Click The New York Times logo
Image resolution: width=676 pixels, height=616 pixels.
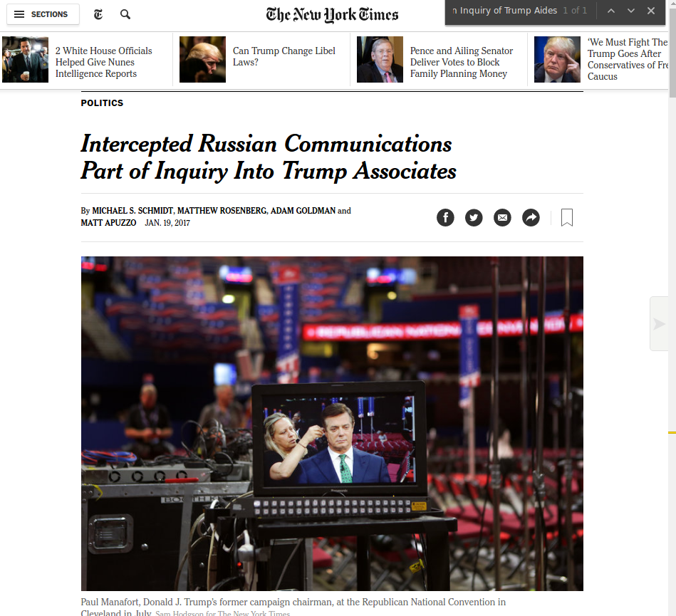tap(332, 15)
